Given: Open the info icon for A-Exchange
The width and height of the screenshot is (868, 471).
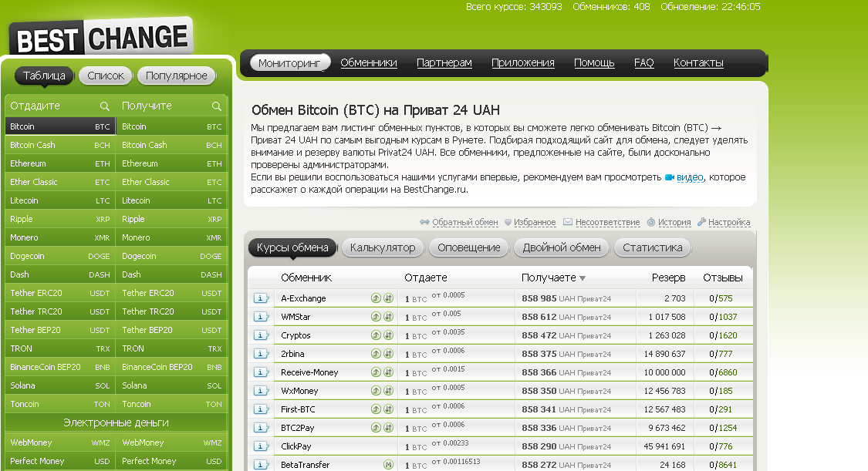Looking at the screenshot, I should pyautogui.click(x=261, y=298).
